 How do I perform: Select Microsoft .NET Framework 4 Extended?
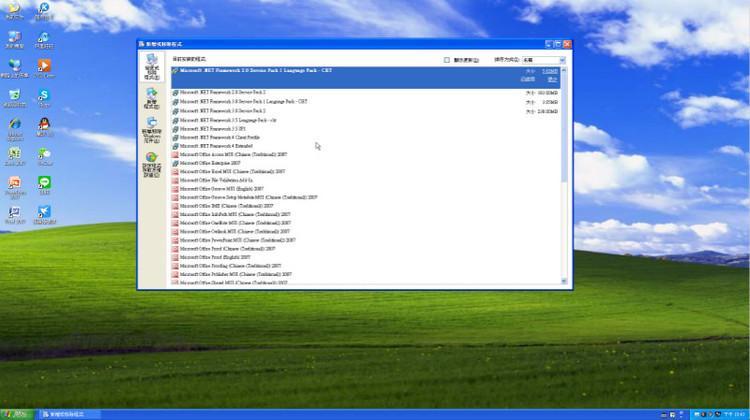pyautogui.click(x=366, y=146)
